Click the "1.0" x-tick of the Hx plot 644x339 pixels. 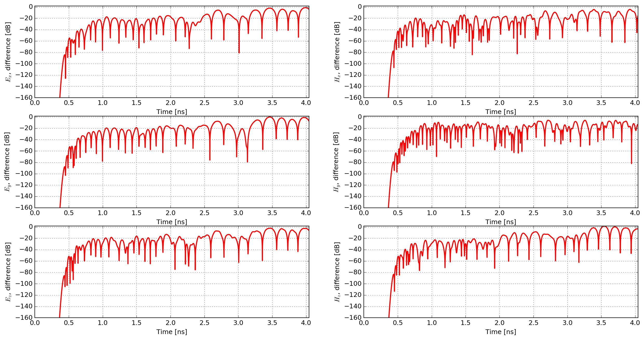[x=432, y=103]
